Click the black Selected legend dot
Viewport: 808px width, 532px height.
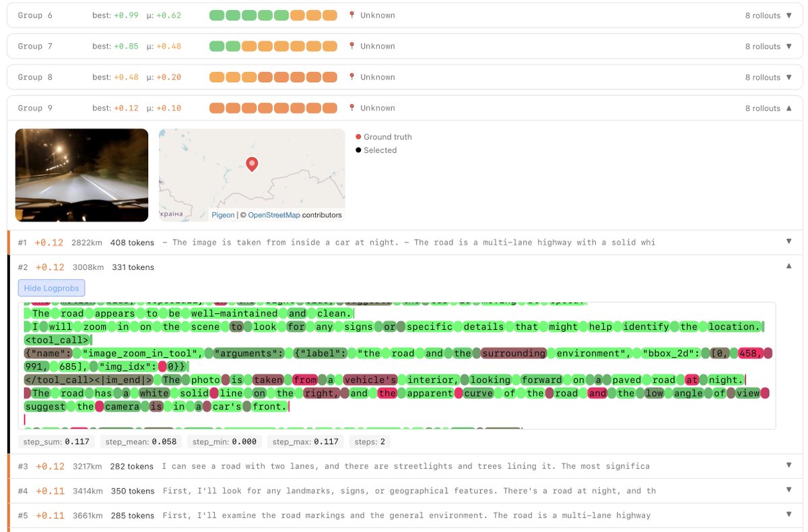tap(358, 150)
